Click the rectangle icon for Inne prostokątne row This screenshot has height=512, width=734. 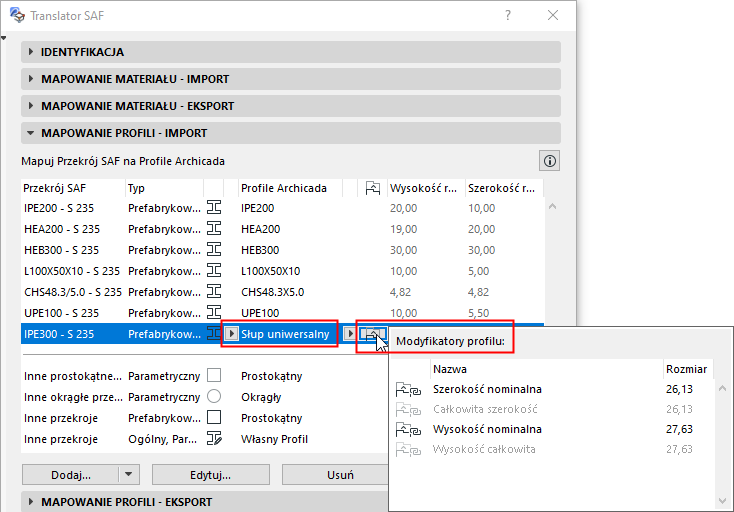point(214,375)
